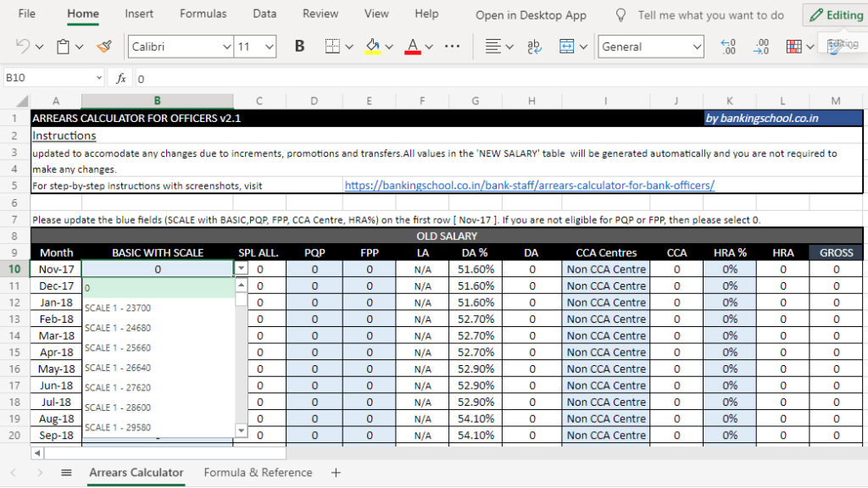Image resolution: width=868 pixels, height=488 pixels.
Task: Click the Name Box showing B10
Action: point(49,78)
